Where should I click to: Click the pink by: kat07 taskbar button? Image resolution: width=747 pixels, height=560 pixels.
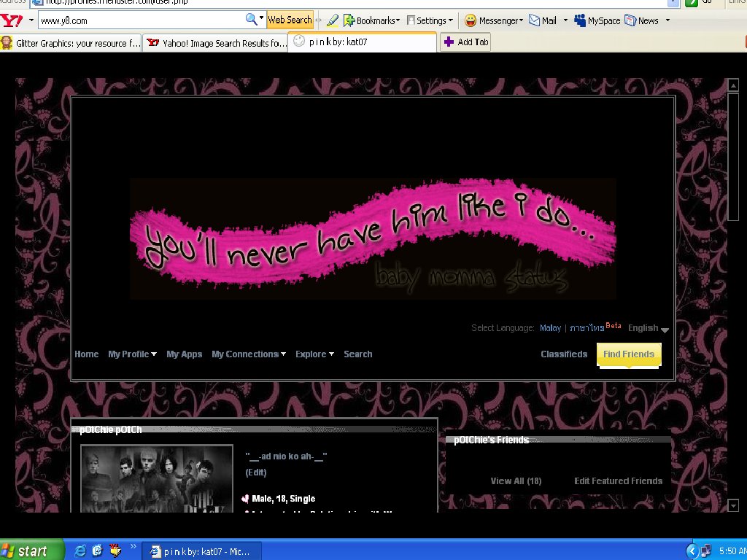[x=202, y=551]
